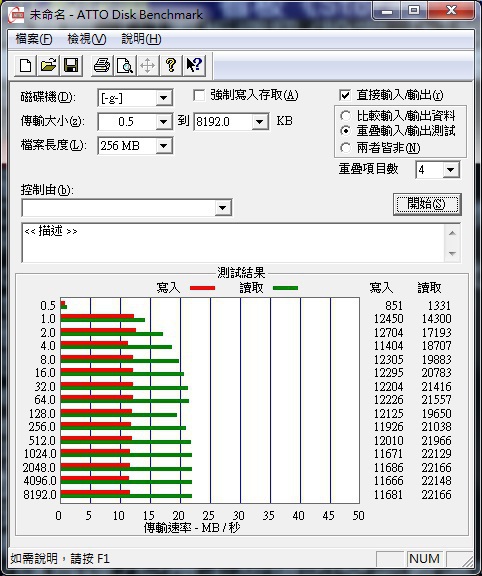Click the 開始 start button
Image resolution: width=482 pixels, height=576 pixels.
click(427, 204)
